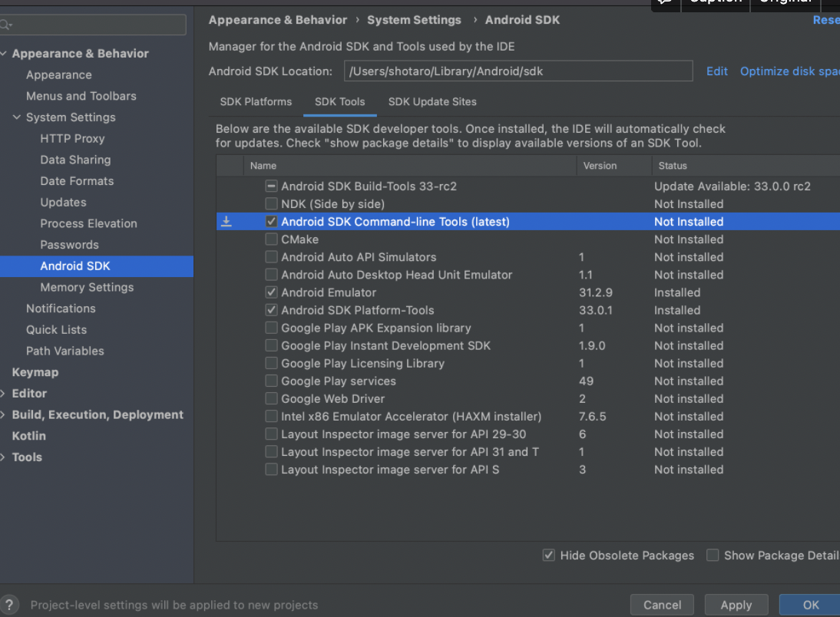Open Date Formats settings
The height and width of the screenshot is (617, 840).
[x=77, y=181]
